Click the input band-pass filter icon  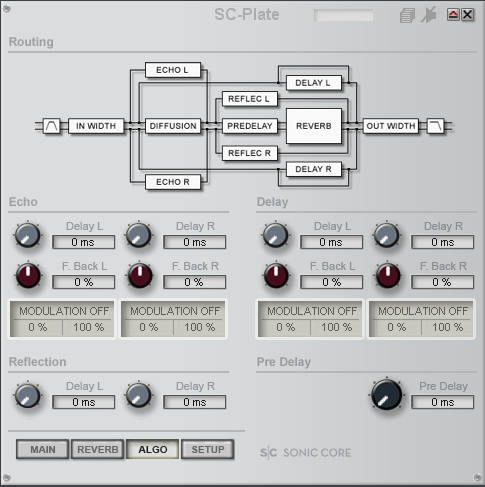point(52,126)
